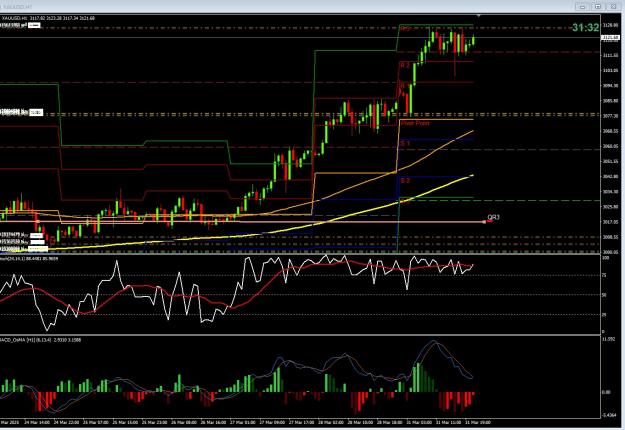Close the chart window
This screenshot has width=625, height=430.
click(613, 7)
